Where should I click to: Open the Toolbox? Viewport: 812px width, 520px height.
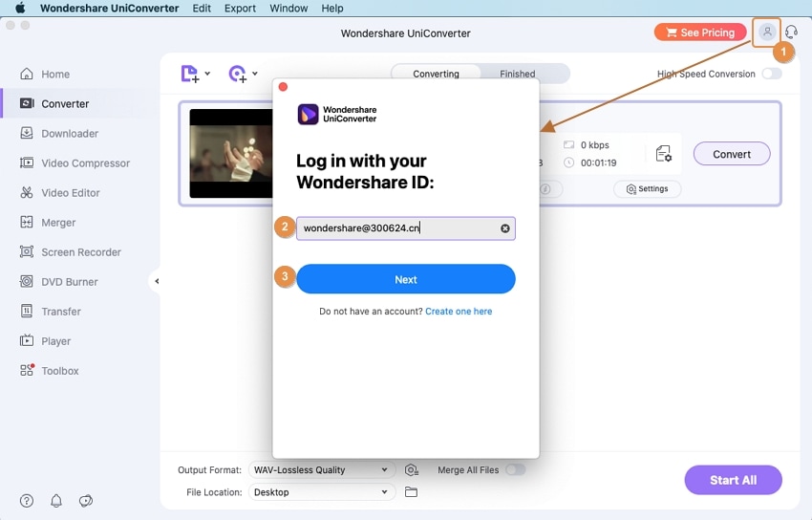click(49, 371)
